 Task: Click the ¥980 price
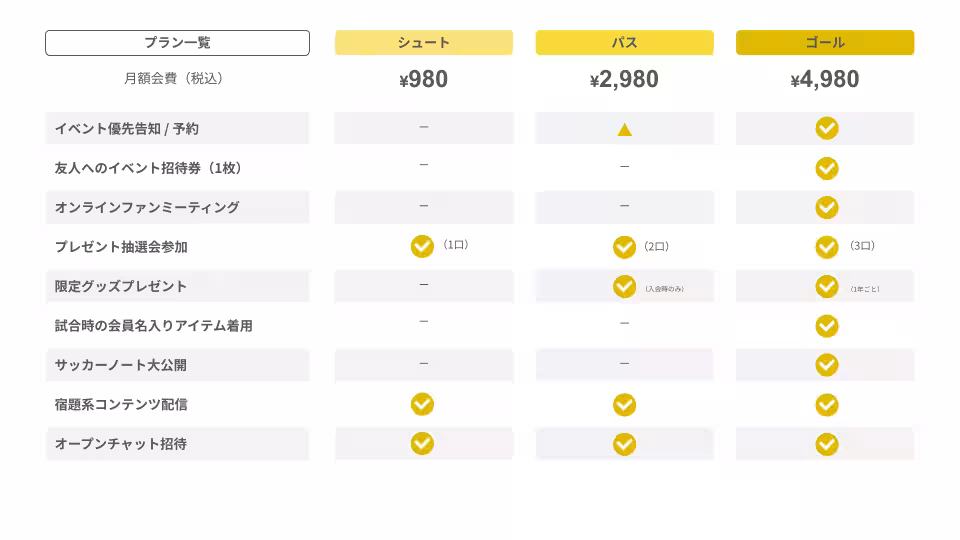[424, 80]
